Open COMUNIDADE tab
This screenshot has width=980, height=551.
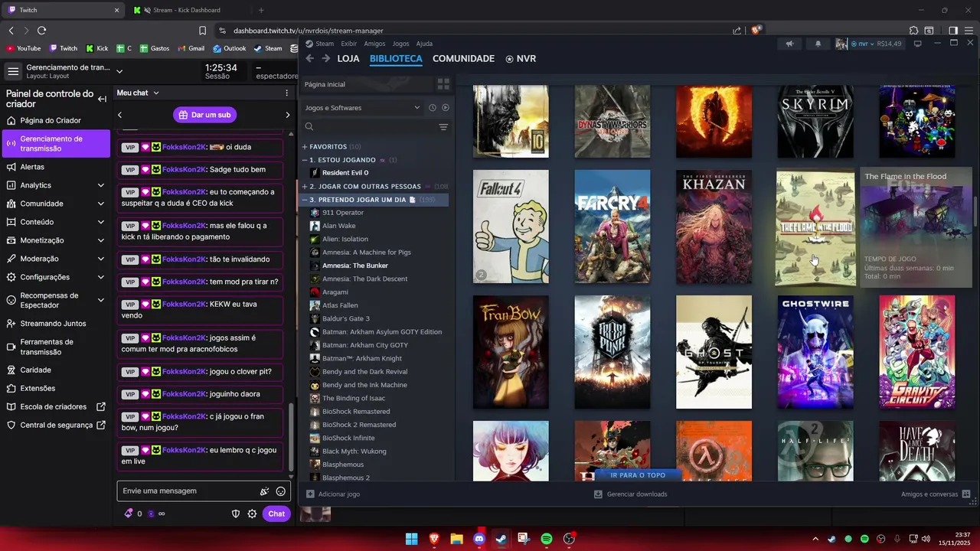click(463, 59)
